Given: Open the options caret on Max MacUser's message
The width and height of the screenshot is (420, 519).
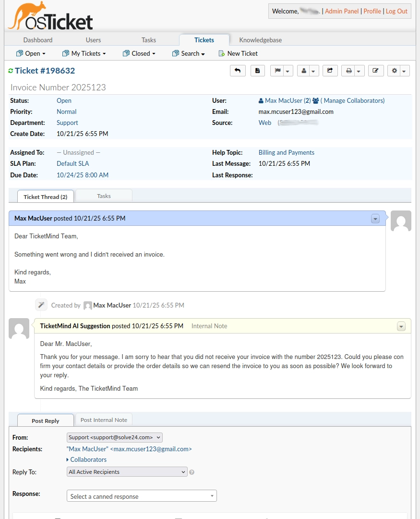Looking at the screenshot, I should point(375,219).
